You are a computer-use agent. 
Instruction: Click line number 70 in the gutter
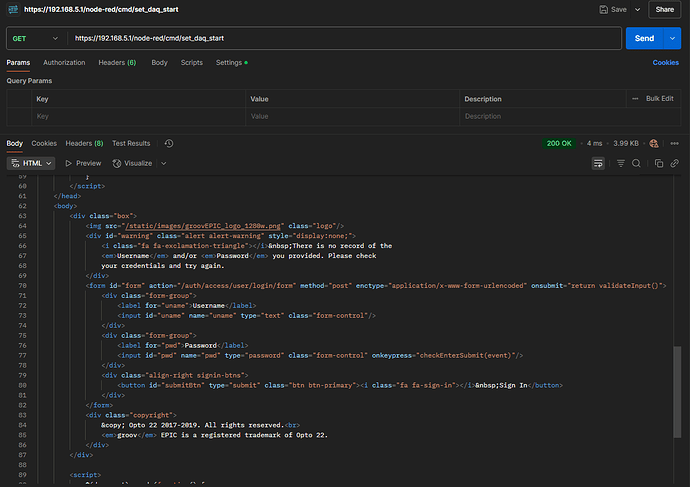tap(22, 286)
